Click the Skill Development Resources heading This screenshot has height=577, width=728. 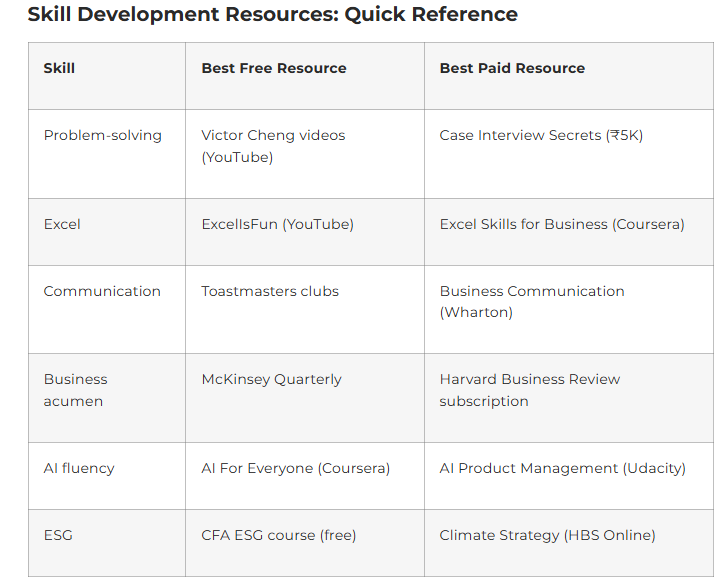272,15
